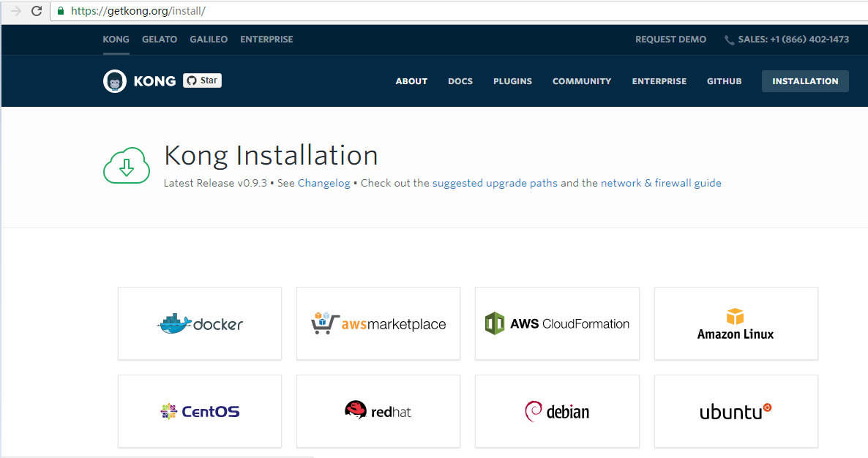This screenshot has width=868, height=458.
Task: Open ENTERPRISE in main navigation
Action: coord(659,81)
